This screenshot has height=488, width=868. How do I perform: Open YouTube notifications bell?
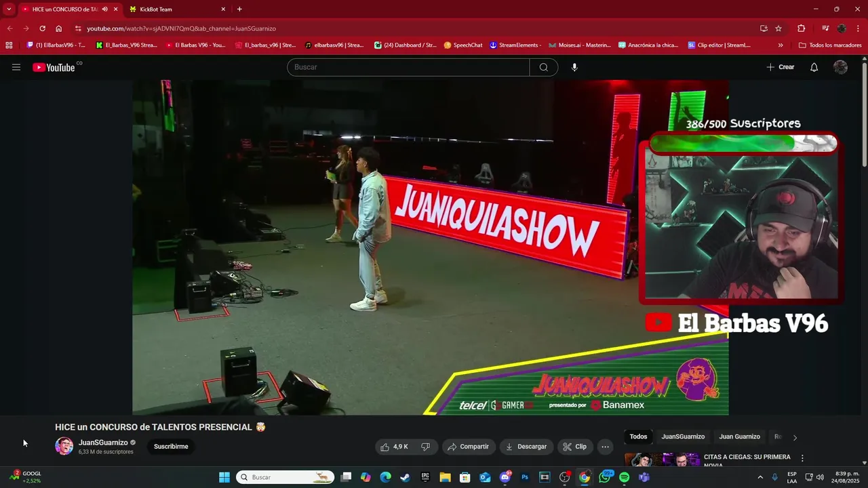814,67
